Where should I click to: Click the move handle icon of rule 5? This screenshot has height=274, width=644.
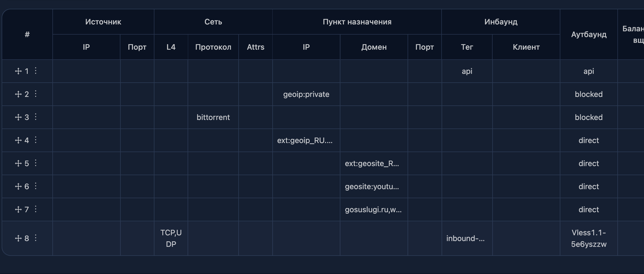[18, 164]
